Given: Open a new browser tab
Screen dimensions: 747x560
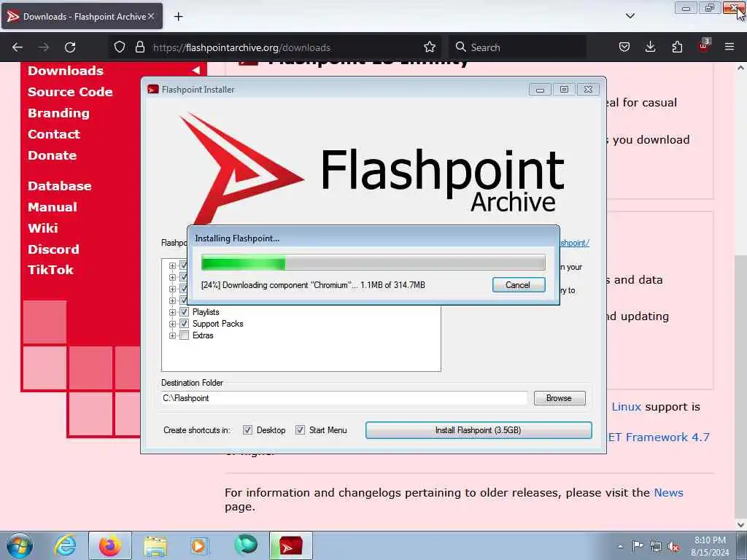Looking at the screenshot, I should (x=178, y=17).
